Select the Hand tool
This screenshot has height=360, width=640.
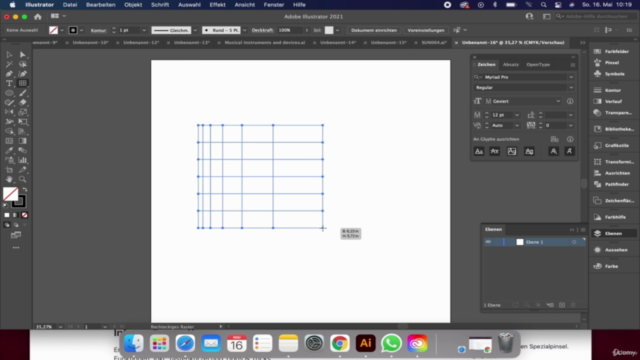coord(9,179)
